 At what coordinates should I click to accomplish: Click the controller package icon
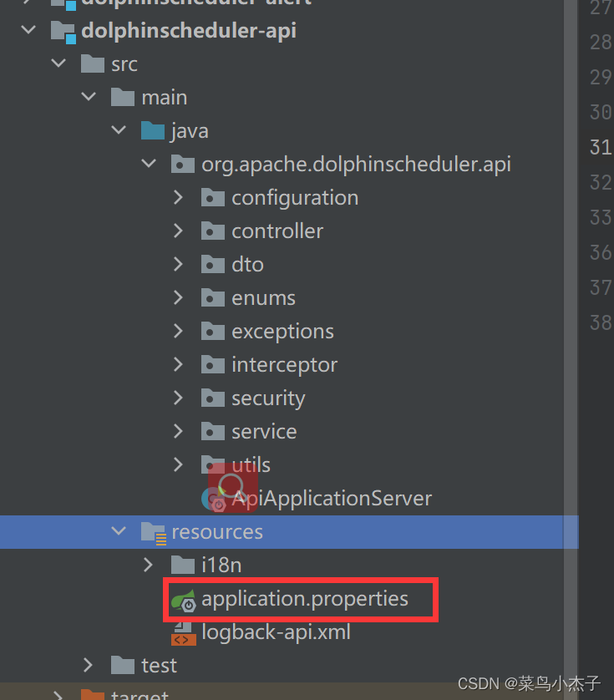(x=213, y=231)
